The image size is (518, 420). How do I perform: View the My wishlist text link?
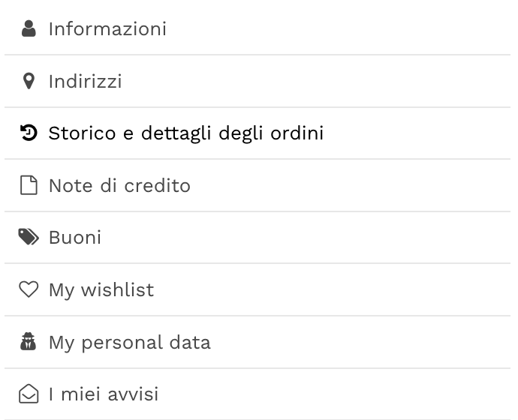(x=101, y=289)
